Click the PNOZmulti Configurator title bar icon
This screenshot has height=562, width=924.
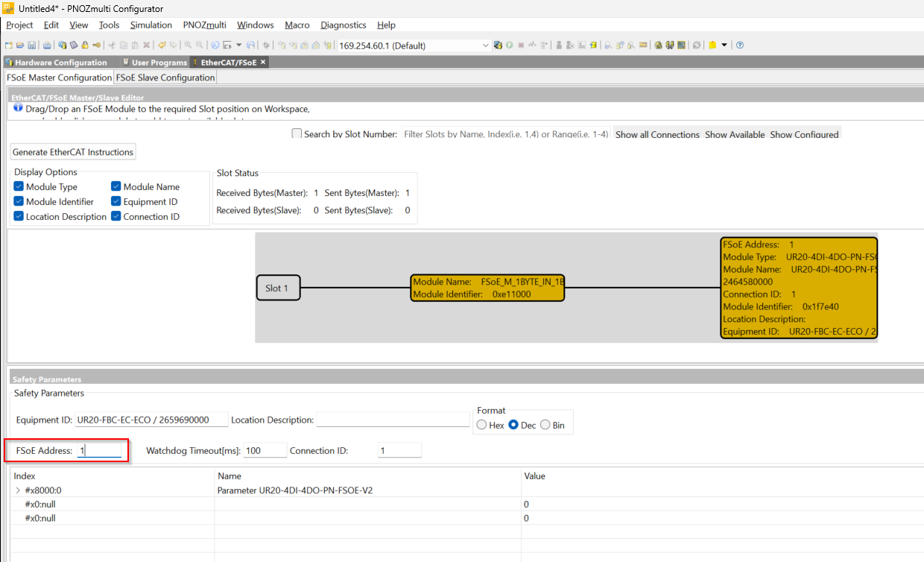tap(8, 8)
